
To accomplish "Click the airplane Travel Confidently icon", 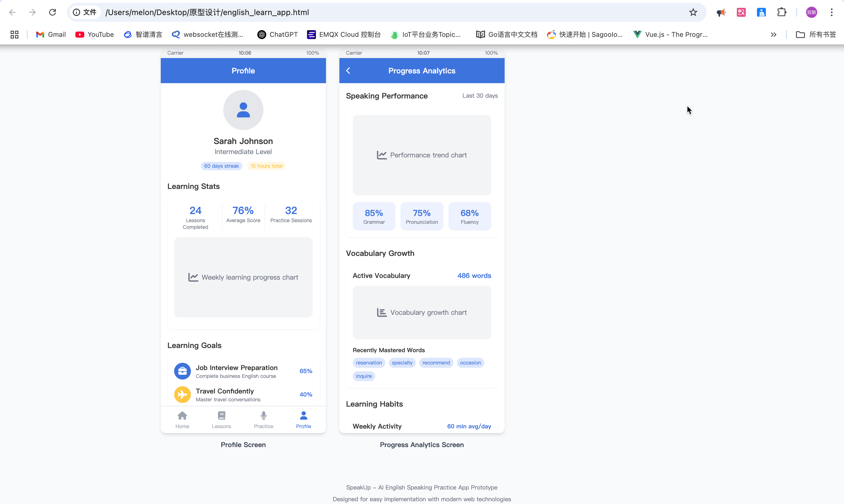I will (182, 395).
